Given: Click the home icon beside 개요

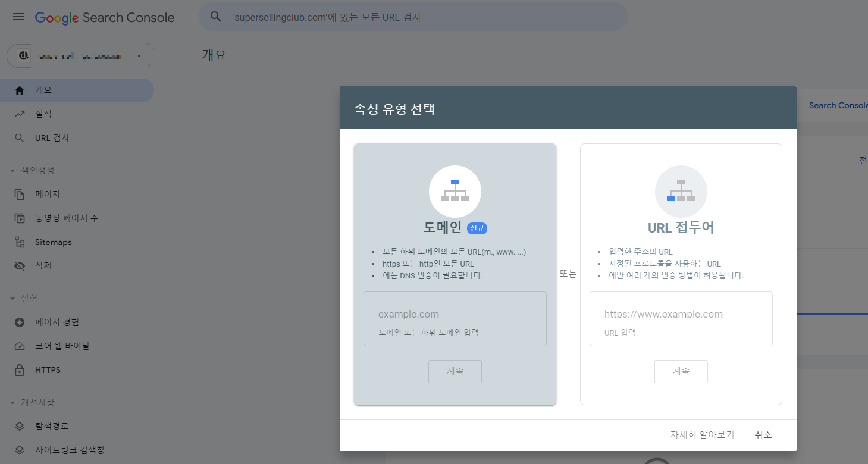Looking at the screenshot, I should (20, 90).
